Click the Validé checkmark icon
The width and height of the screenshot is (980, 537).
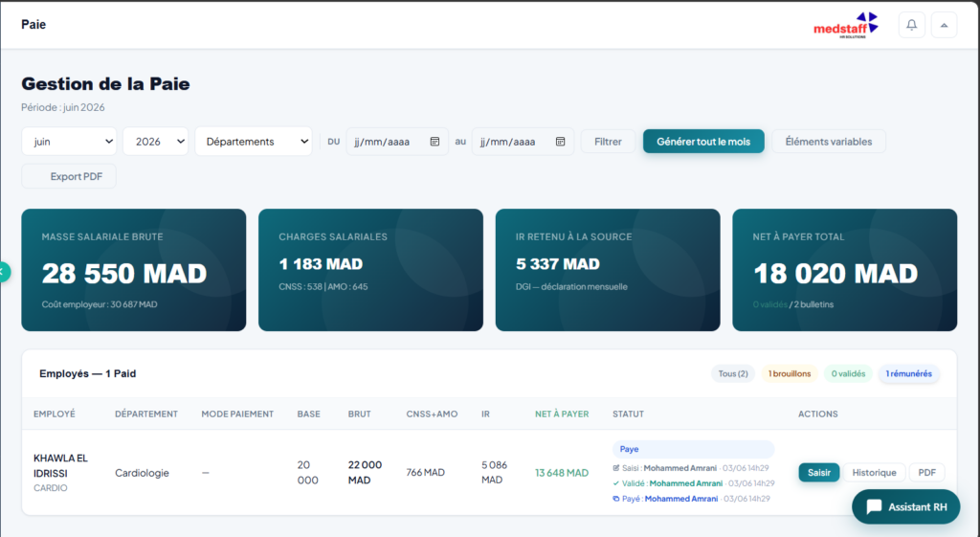point(616,483)
